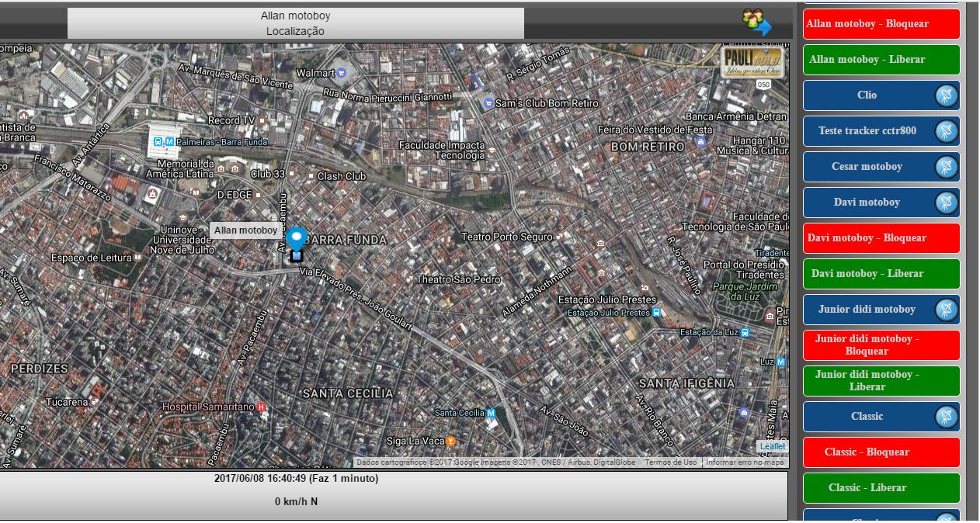Click Classic - Bloquear red button
Screen dimensions: 980x523
[881, 452]
